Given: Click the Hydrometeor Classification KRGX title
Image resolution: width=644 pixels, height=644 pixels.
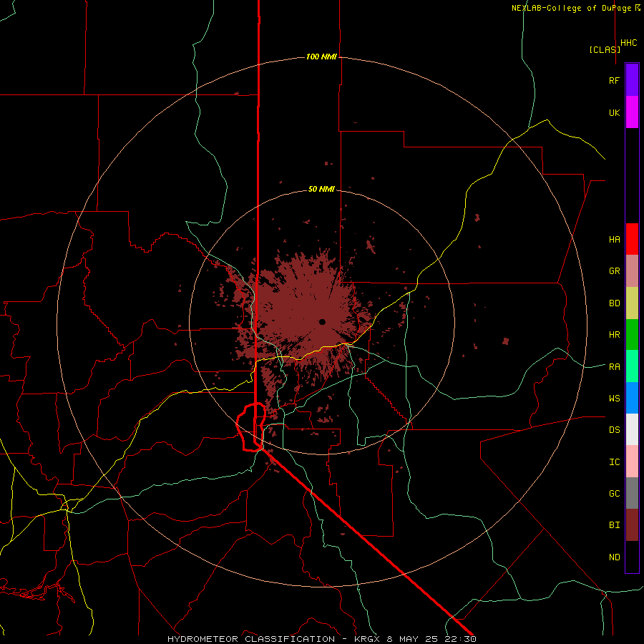Looking at the screenshot, I should [321, 639].
